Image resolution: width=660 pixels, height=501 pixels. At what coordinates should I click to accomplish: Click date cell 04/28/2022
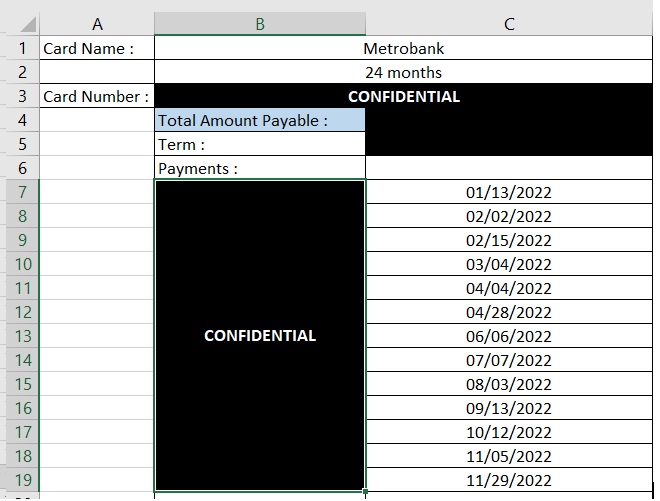pos(509,312)
